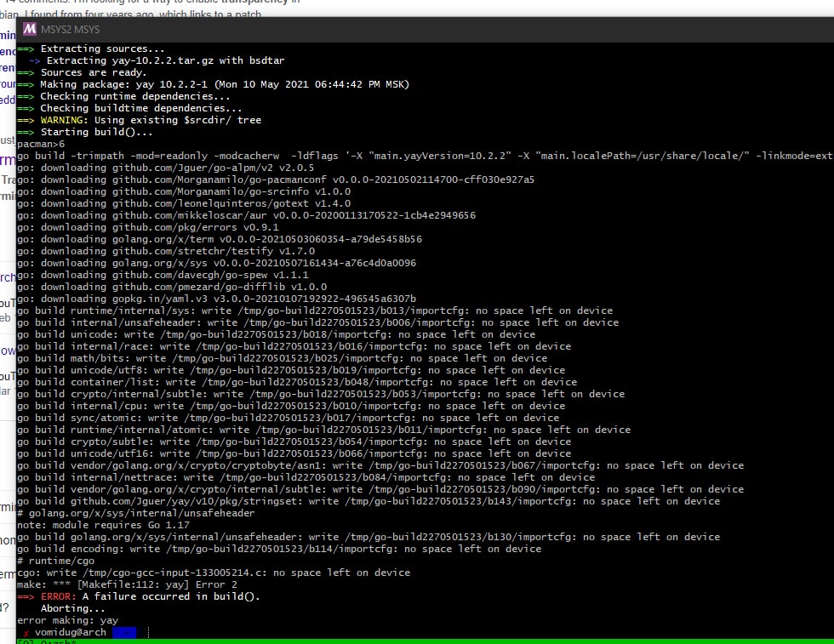Click the 'Morganamilo/go-srcinfo v1.0.0' download line
The image size is (834, 644).
click(x=184, y=191)
